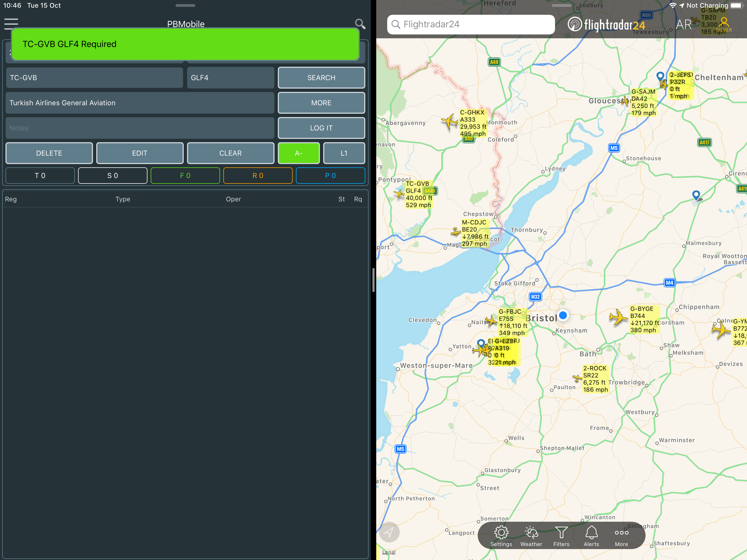The width and height of the screenshot is (747, 560).
Task: Tap the Flightradar24 user account icon
Action: tap(724, 24)
